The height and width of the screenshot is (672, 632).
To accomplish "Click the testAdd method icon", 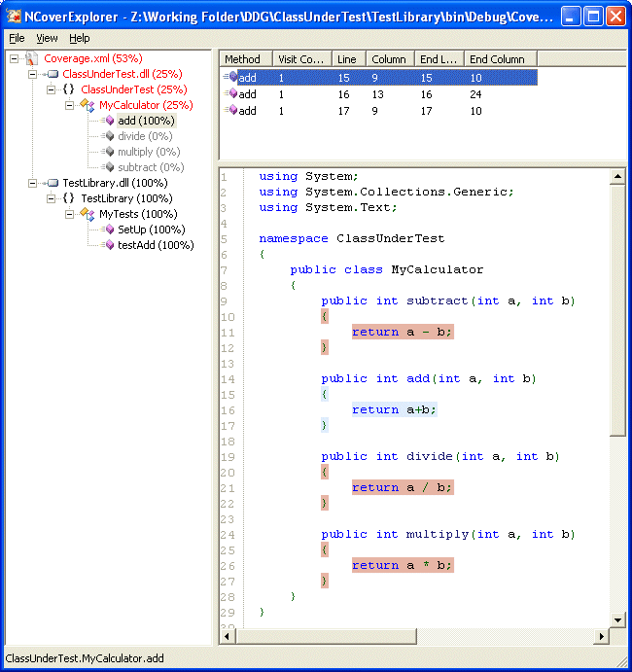I will pos(109,245).
